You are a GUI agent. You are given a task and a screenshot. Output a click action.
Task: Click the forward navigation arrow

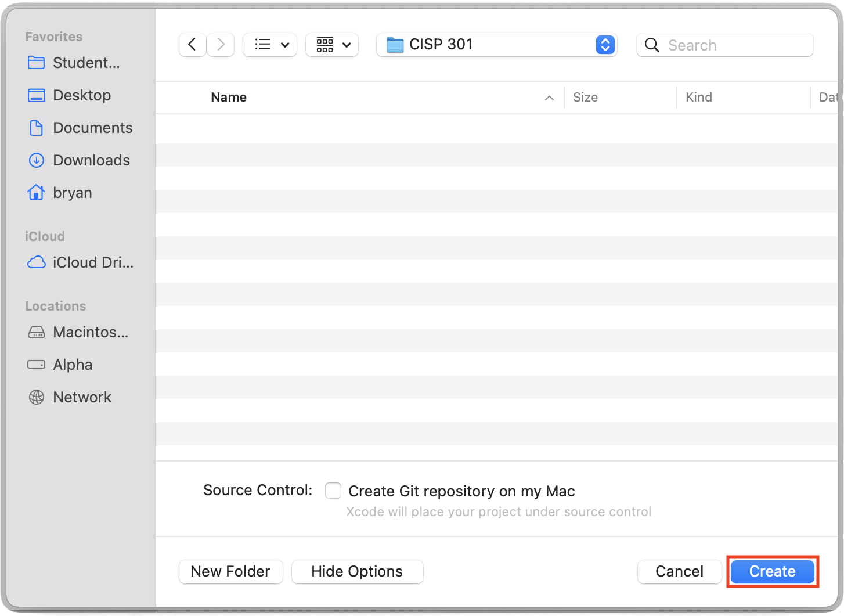coord(221,45)
